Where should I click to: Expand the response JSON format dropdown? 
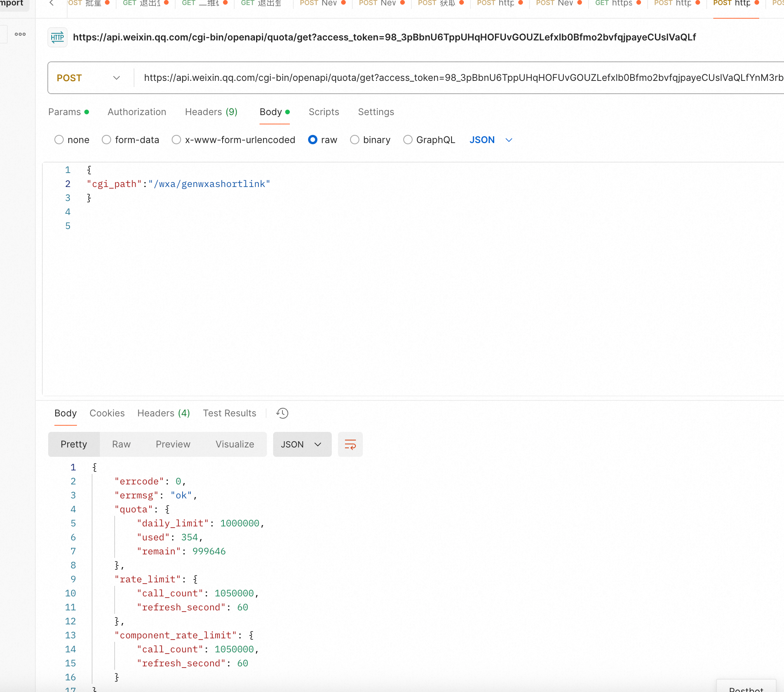pyautogui.click(x=302, y=444)
